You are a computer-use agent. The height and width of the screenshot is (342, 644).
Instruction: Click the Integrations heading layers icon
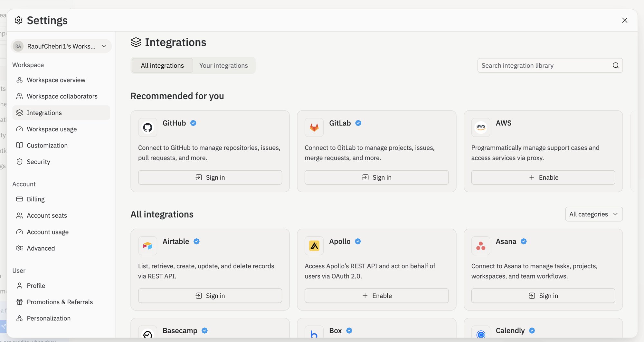click(136, 42)
